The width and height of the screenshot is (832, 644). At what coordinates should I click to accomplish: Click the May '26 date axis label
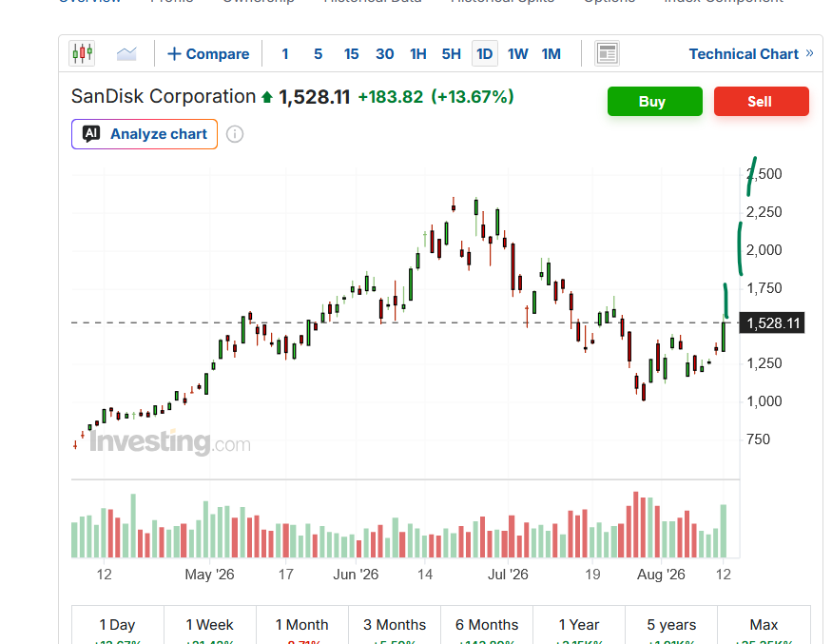click(x=209, y=575)
